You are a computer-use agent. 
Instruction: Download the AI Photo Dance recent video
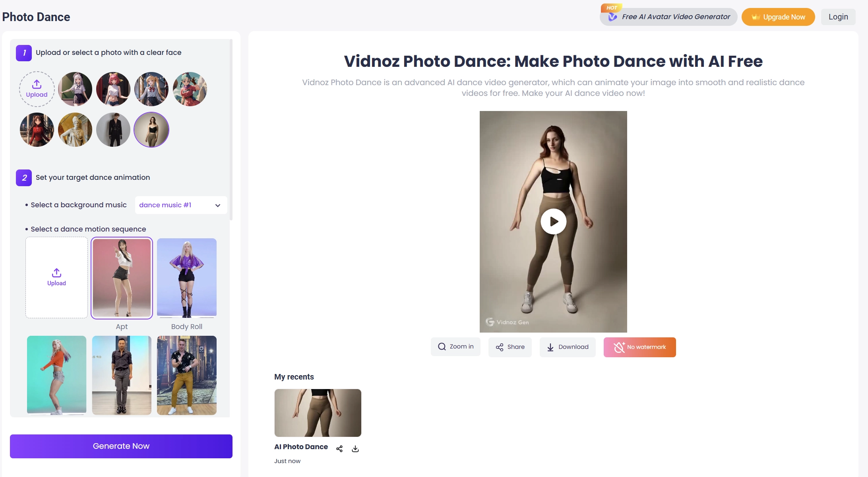[355, 448]
